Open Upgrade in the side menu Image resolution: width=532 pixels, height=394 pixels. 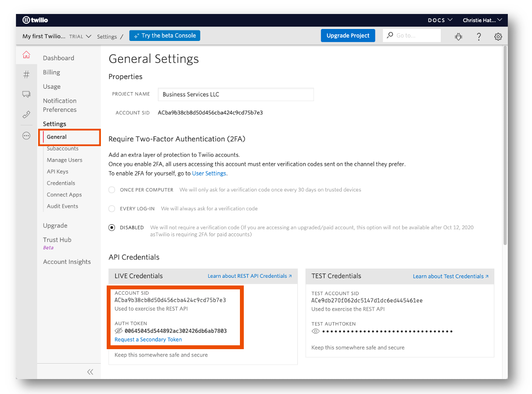point(55,226)
